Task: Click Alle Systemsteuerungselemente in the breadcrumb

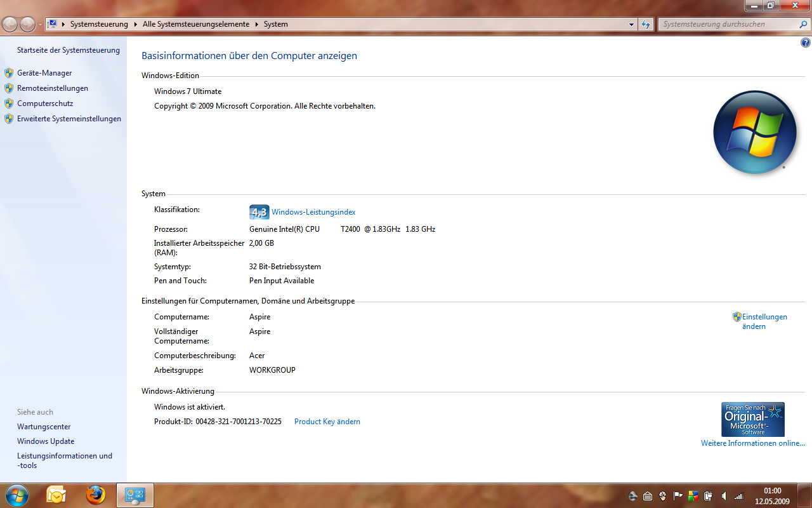Action: tap(196, 24)
